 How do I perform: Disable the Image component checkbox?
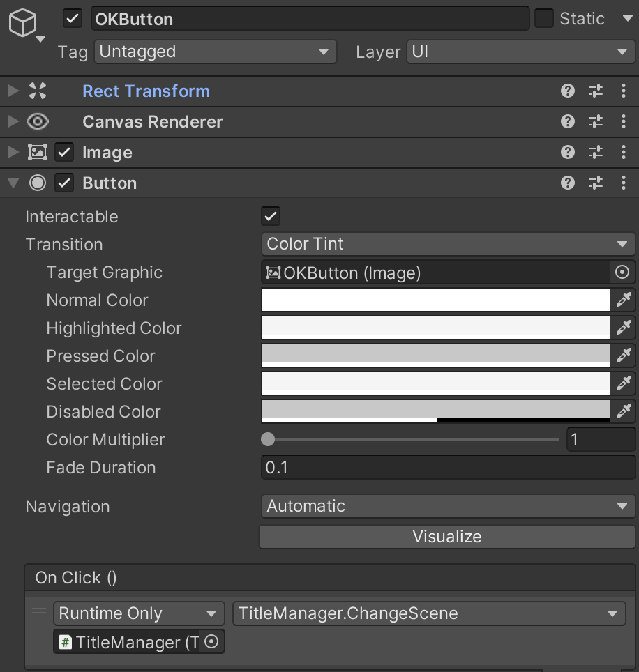[64, 153]
